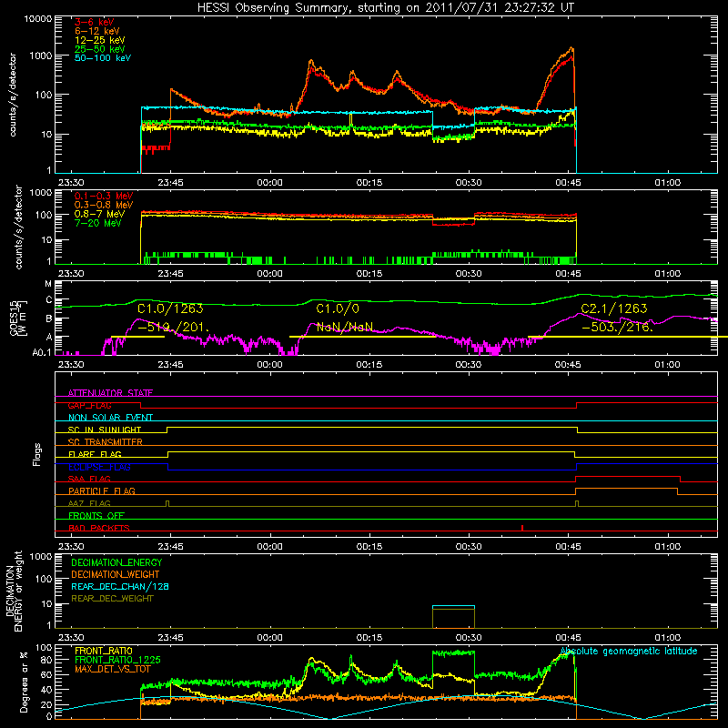Click 'Absolute geomagnetic latitude' label
728x728 pixels.
629,651
